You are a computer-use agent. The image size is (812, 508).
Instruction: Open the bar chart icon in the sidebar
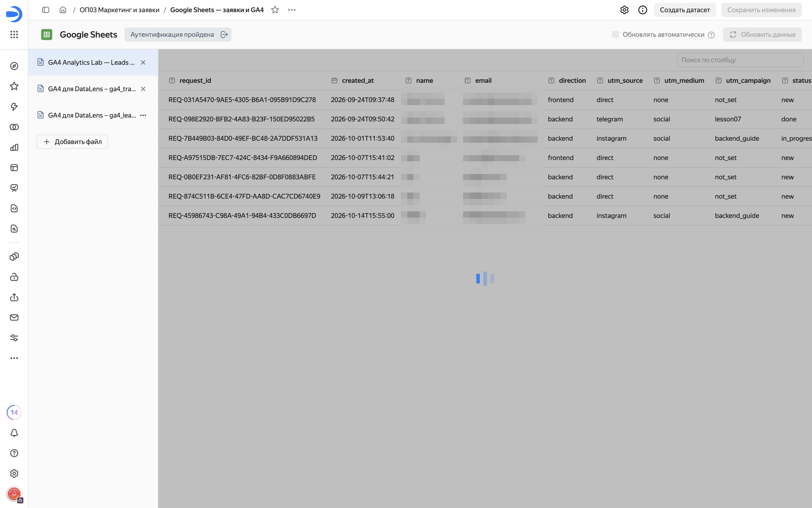pyautogui.click(x=14, y=148)
